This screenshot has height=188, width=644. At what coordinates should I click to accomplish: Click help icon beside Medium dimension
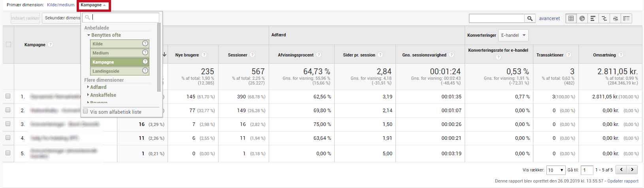pos(145,53)
